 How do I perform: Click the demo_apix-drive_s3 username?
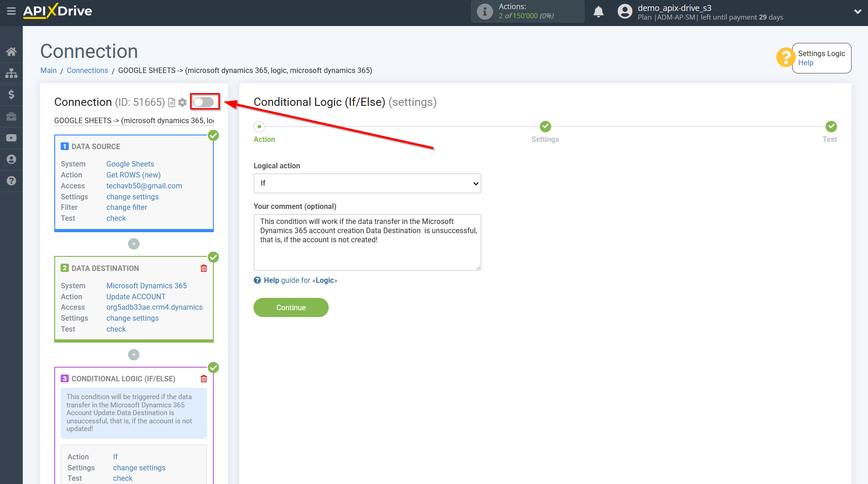[x=674, y=8]
